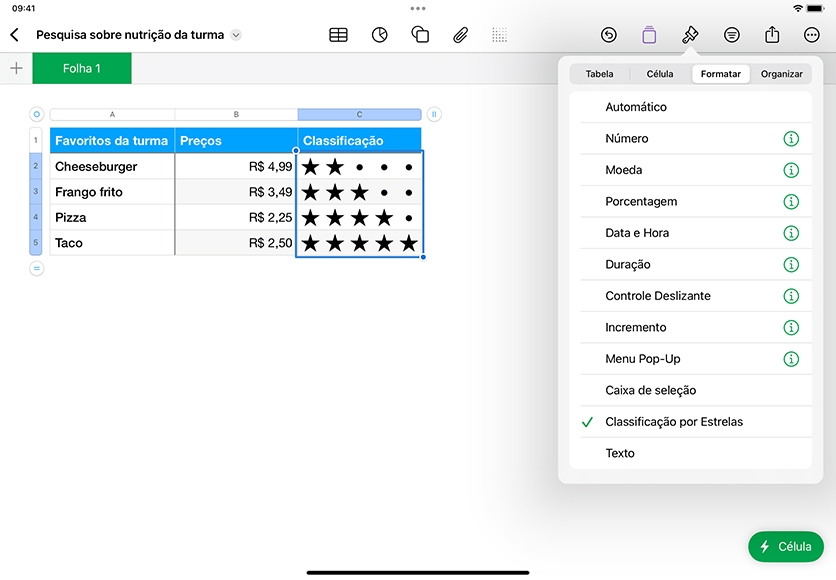Open the insert chart icon
The image size is (836, 580).
[380, 35]
